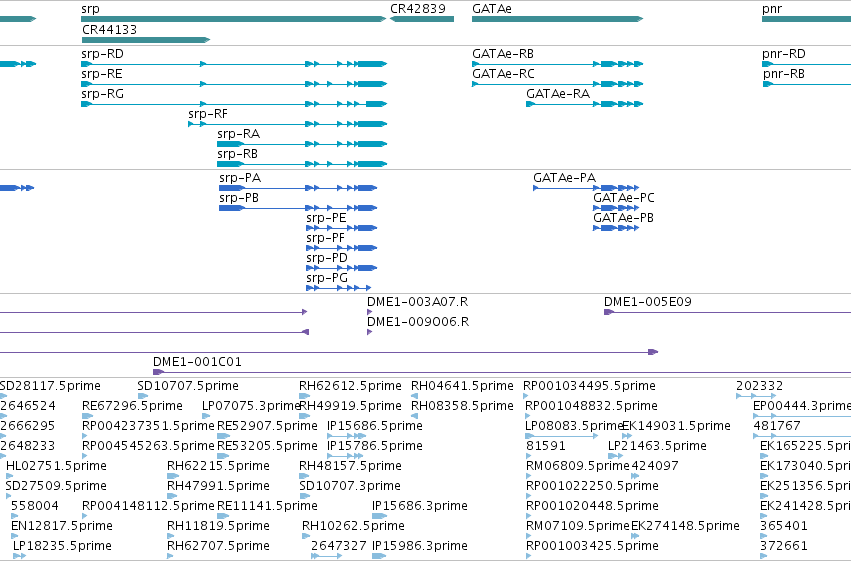Screen dimensions: 851x561
Task: Click the LP21463.5prime label
Action: 657,446
